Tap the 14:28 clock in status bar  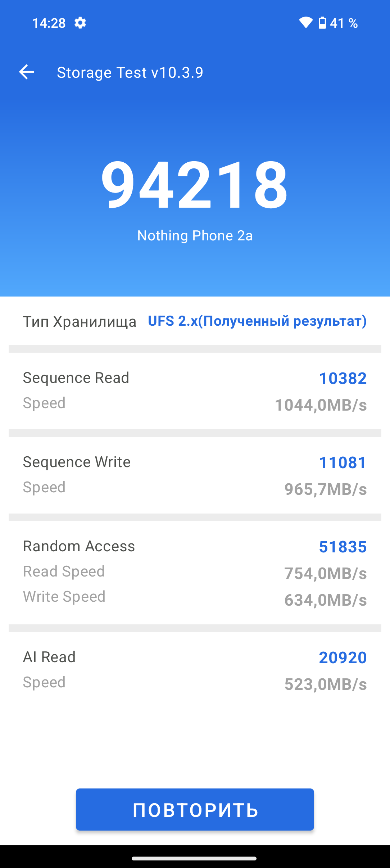click(49, 23)
